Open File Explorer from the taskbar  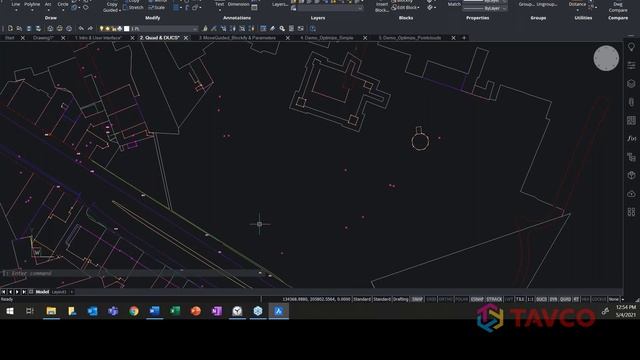(x=51, y=311)
